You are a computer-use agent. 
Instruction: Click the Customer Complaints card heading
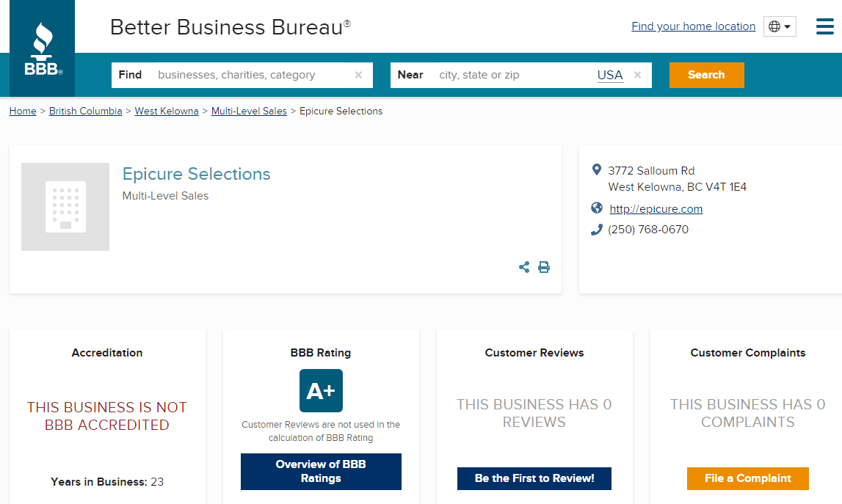coord(748,353)
